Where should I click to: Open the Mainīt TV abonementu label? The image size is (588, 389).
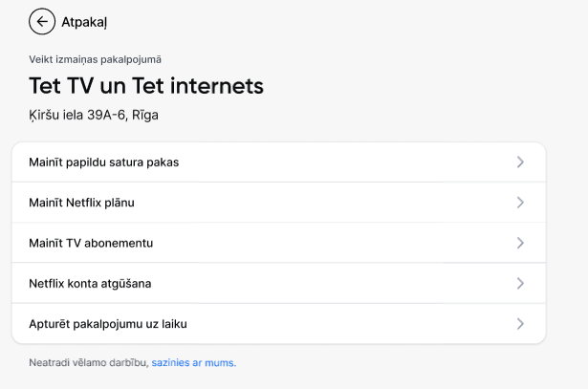(91, 243)
